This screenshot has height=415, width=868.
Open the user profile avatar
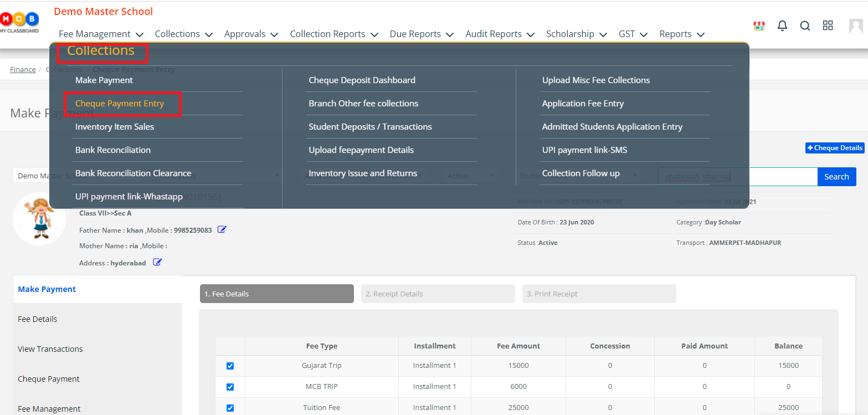click(856, 26)
